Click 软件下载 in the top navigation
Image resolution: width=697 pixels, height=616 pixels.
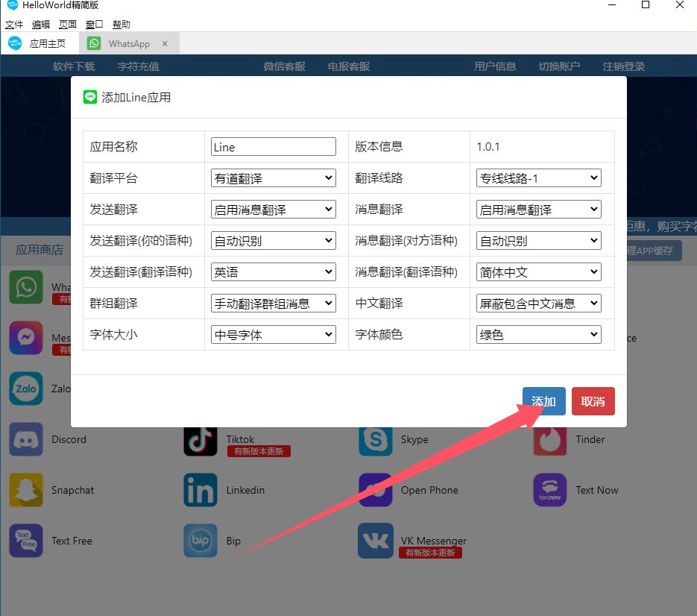74,66
